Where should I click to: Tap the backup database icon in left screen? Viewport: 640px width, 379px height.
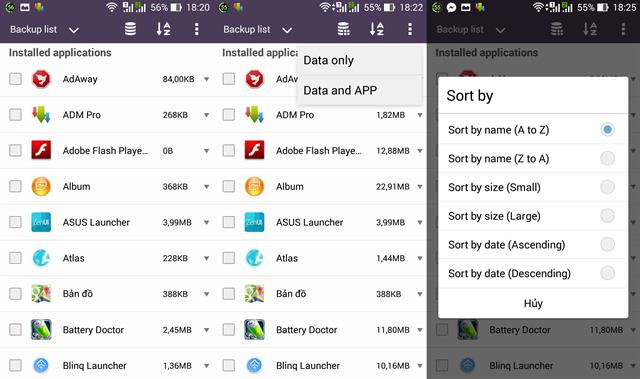130,29
